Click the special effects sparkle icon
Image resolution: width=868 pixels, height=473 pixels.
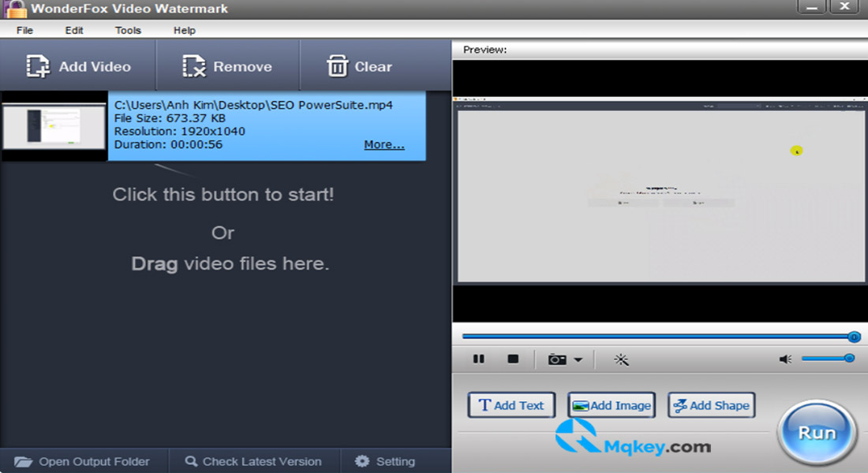(621, 359)
